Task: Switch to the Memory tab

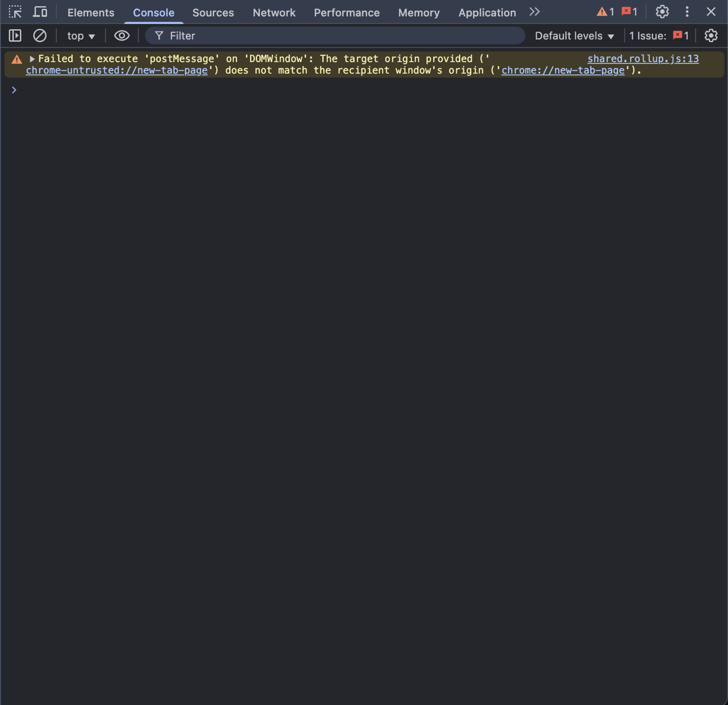Action: (419, 13)
